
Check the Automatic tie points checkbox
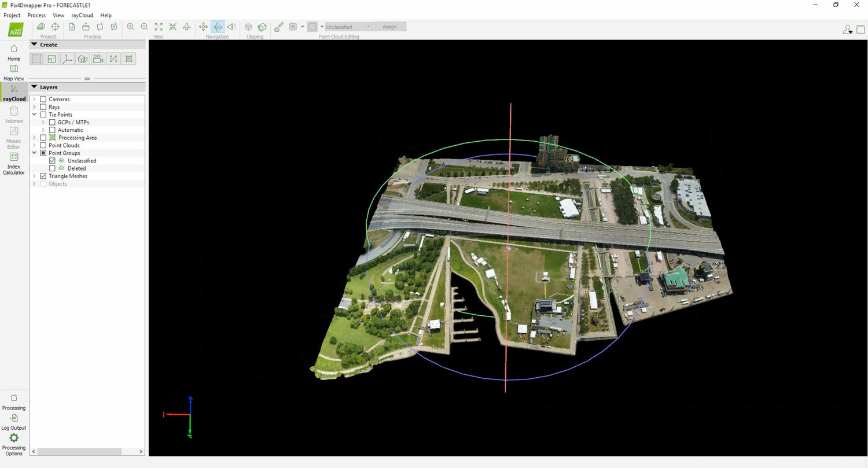tap(52, 130)
